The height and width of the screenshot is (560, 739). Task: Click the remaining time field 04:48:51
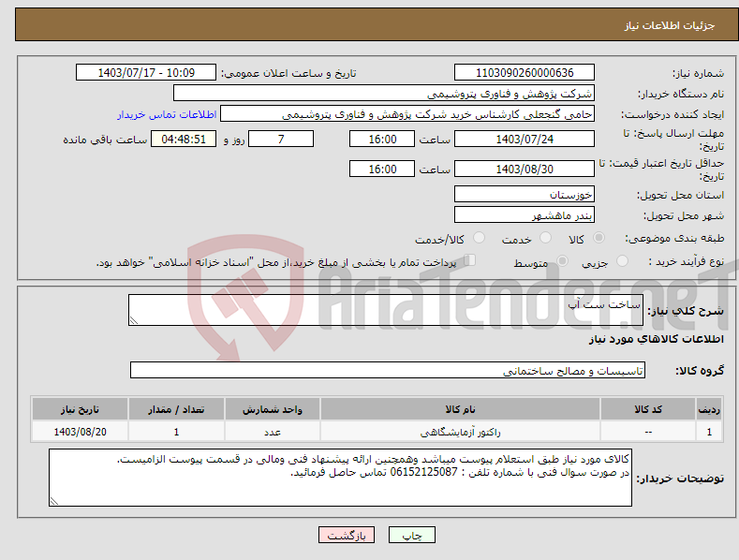click(184, 139)
